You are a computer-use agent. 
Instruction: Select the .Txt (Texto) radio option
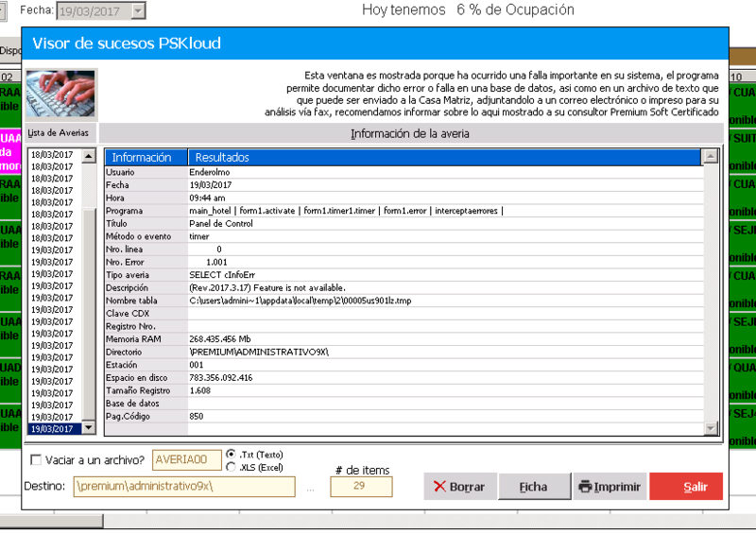point(231,455)
